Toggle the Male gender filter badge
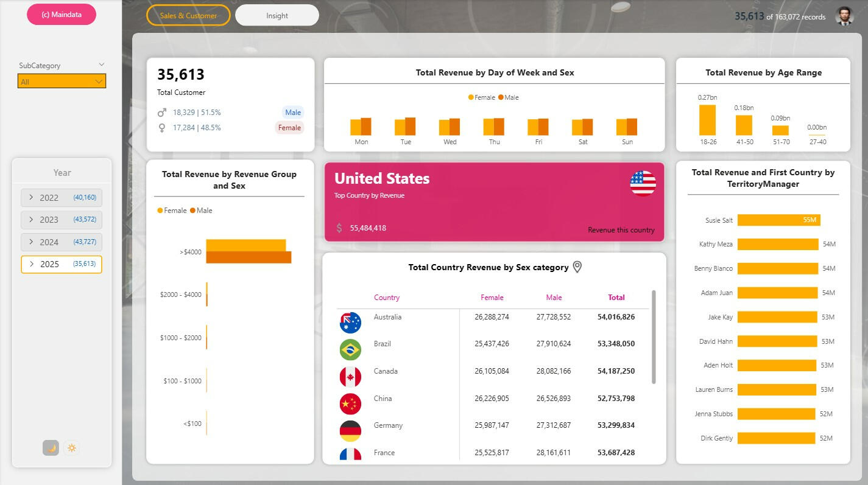 click(x=292, y=113)
